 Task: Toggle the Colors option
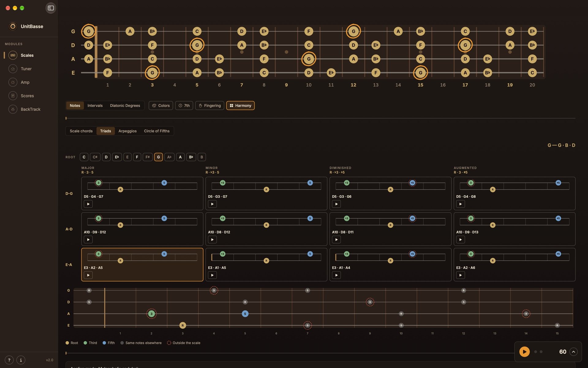point(161,105)
